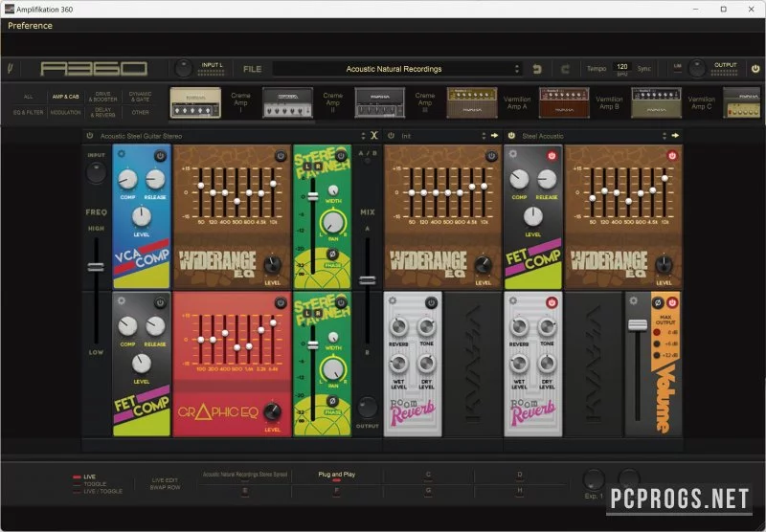Select LIVE mode
Screen dimensions: 766x532
click(x=84, y=477)
